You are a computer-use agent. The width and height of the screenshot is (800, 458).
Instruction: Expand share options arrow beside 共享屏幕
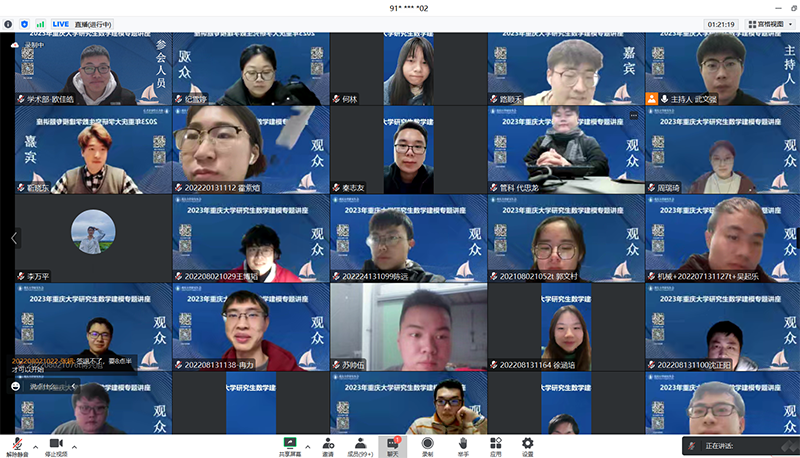tap(308, 447)
